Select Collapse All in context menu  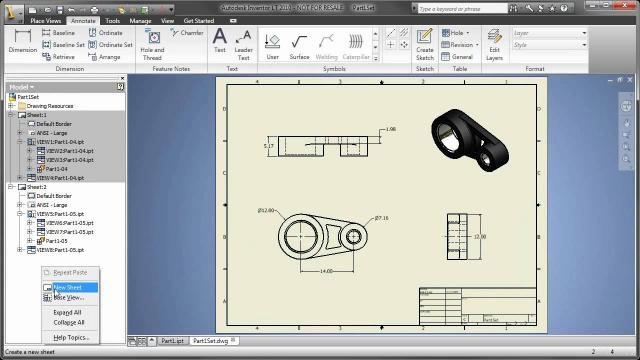[69, 322]
